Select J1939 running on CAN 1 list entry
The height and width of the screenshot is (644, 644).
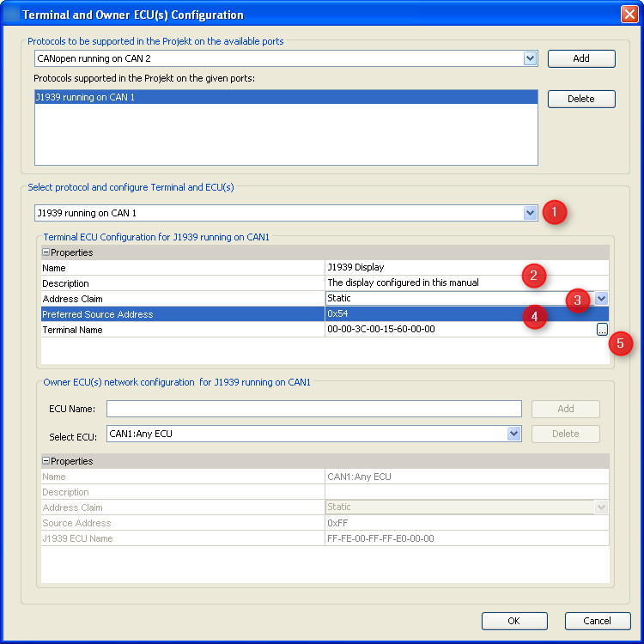286,97
